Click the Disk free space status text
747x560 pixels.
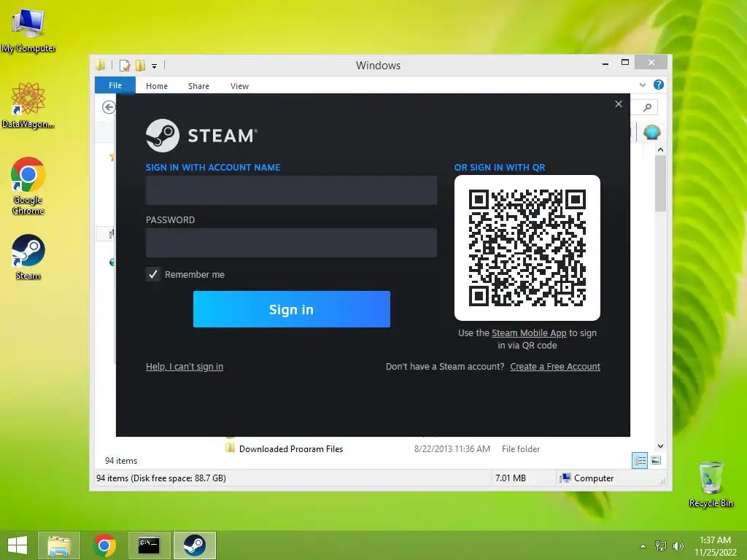click(x=161, y=478)
